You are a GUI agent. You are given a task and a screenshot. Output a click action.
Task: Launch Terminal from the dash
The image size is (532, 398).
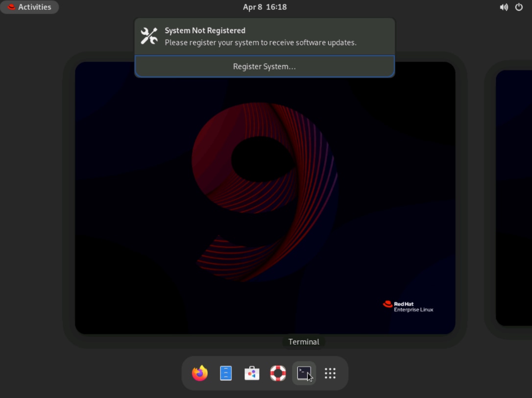pos(304,373)
